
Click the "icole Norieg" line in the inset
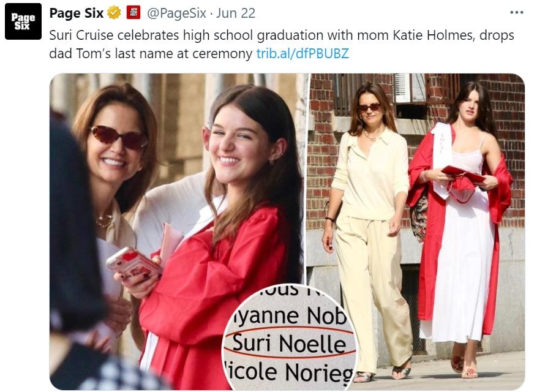tap(291, 371)
